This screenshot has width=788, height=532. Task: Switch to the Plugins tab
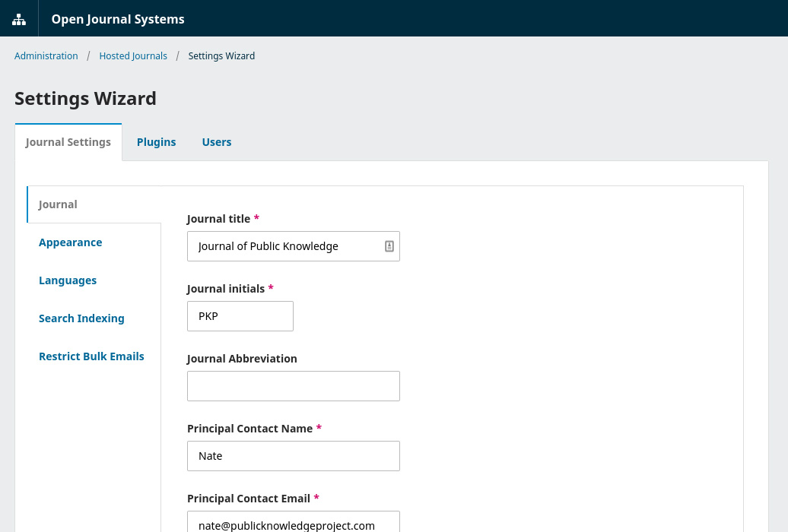156,142
